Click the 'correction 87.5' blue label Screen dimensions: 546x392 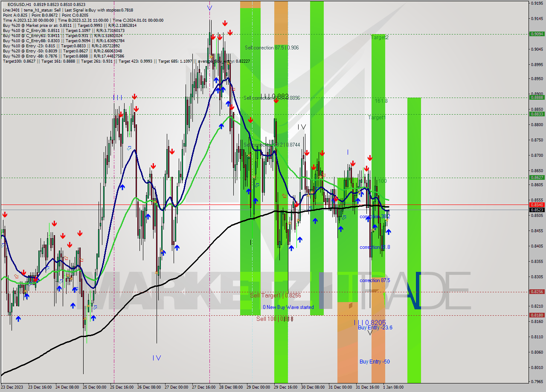tap(375, 280)
